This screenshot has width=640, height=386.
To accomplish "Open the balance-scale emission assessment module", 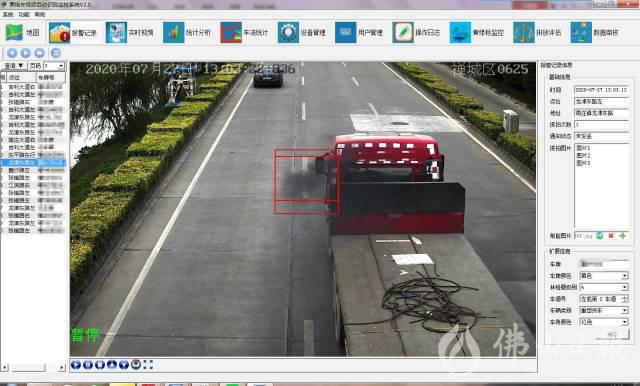I will coord(537,33).
